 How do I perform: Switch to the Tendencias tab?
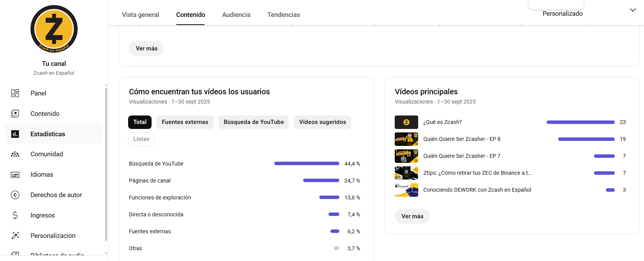point(284,15)
